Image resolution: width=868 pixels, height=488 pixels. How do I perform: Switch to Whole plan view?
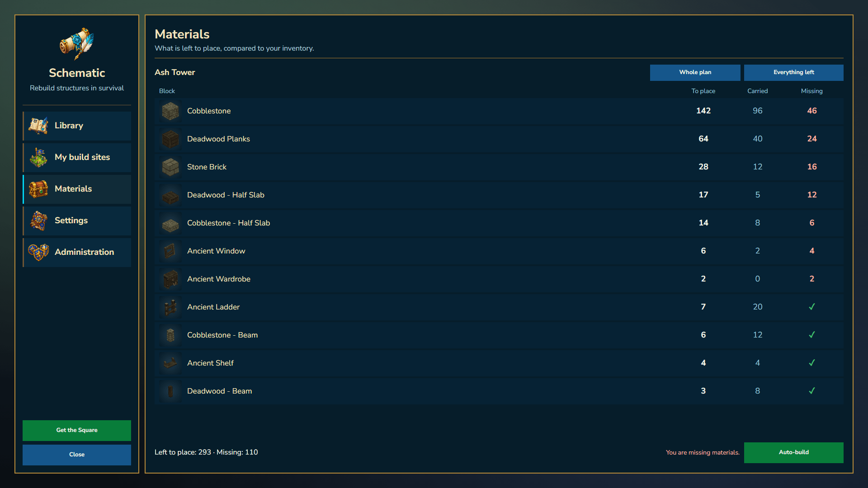(695, 72)
